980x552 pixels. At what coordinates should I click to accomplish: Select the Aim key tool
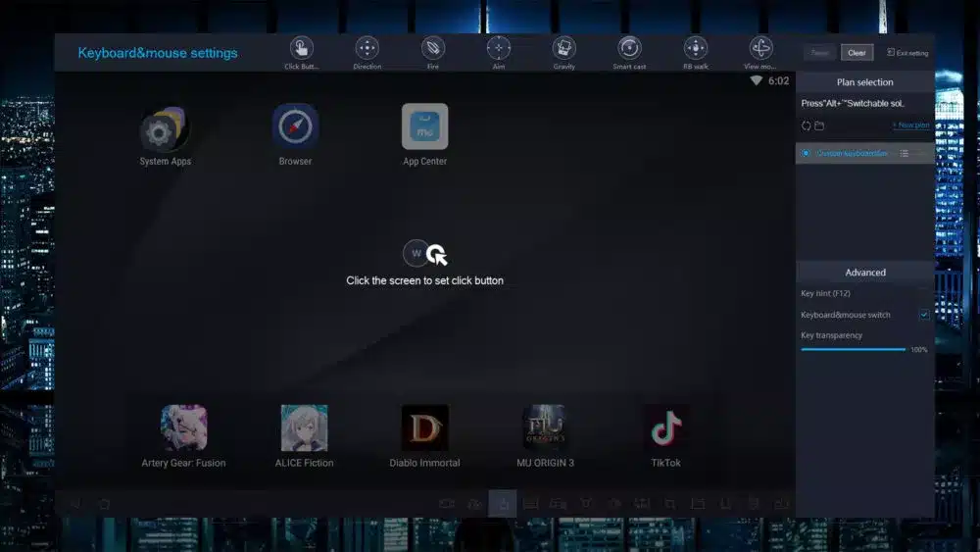498,53
